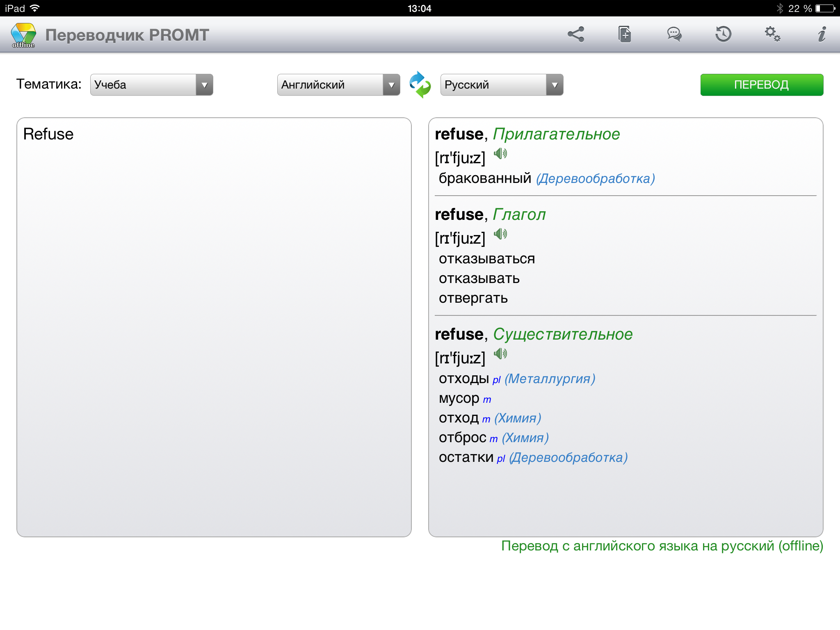
Task: Tap the battery indicator in status bar
Action: click(x=825, y=8)
